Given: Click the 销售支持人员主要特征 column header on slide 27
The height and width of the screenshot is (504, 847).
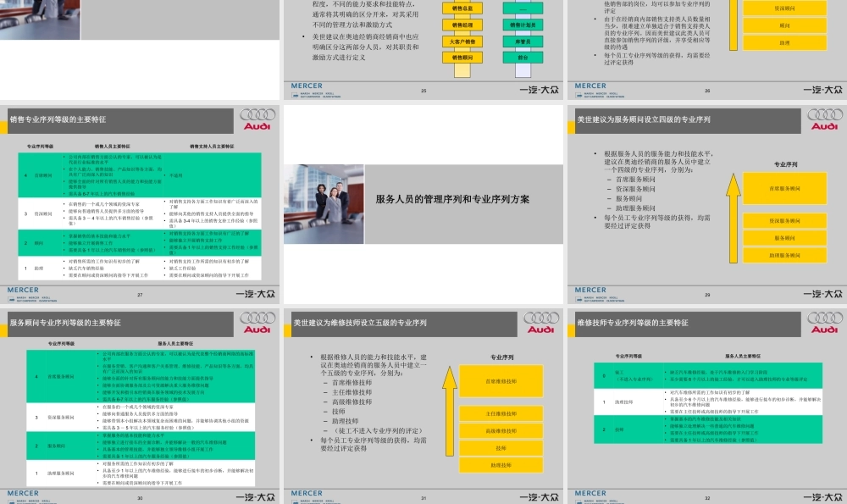Looking at the screenshot, I should click(x=212, y=147).
